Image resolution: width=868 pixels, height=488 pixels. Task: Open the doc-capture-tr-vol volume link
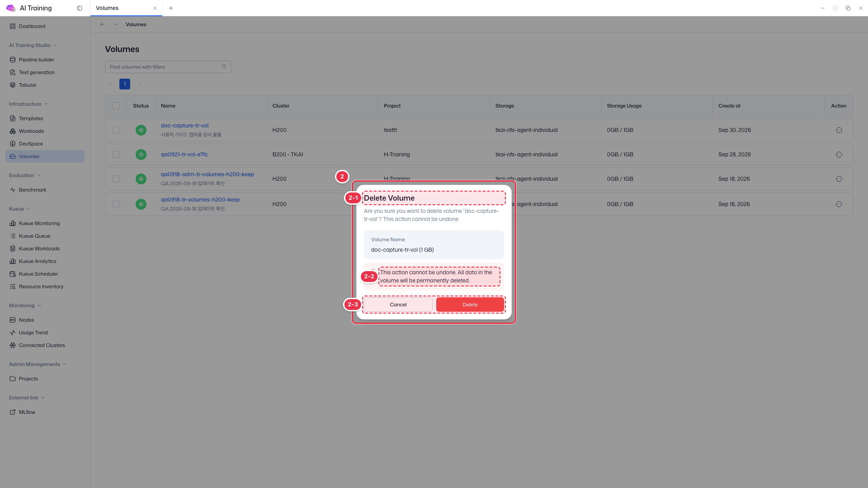coord(184,126)
